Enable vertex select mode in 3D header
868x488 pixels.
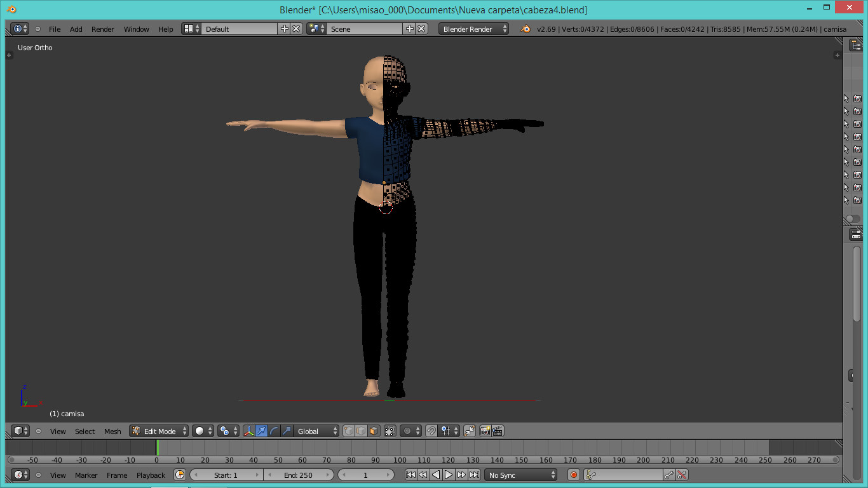pos(349,431)
